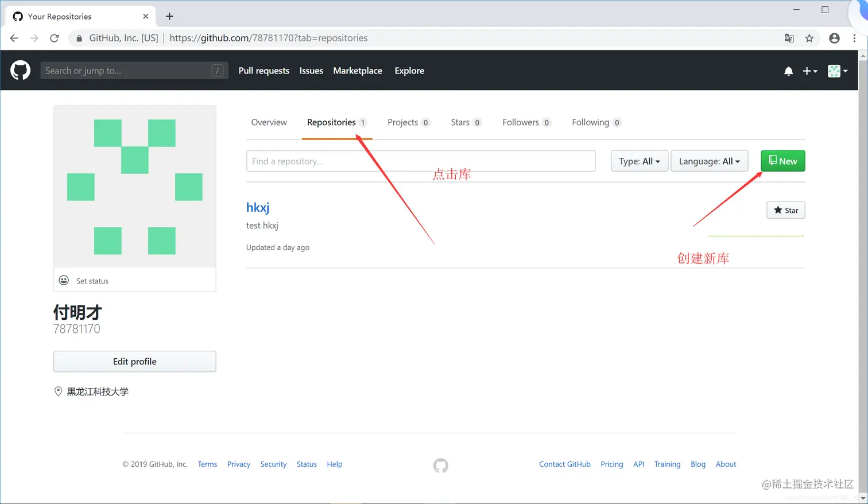The image size is (868, 504).
Task: Maximize the Chrome window
Action: (825, 10)
